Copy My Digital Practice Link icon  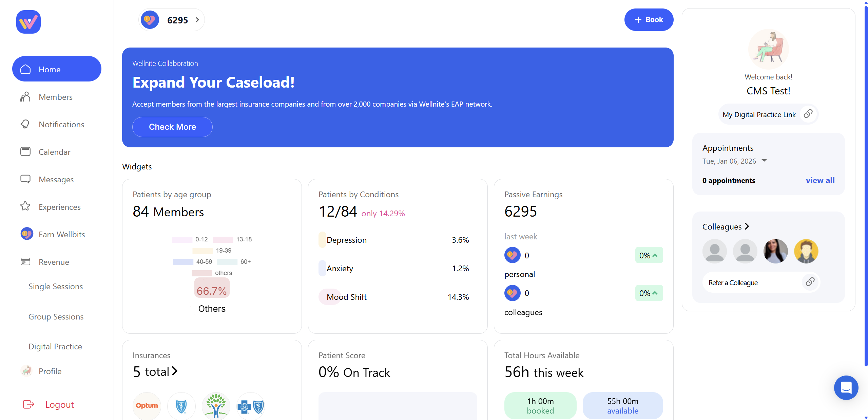[808, 114]
